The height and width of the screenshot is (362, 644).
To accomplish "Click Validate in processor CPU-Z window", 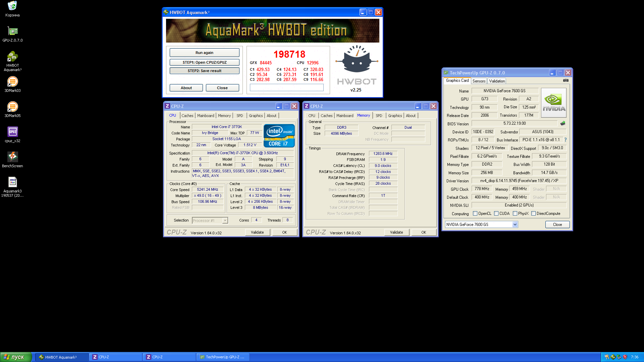I will point(257,232).
